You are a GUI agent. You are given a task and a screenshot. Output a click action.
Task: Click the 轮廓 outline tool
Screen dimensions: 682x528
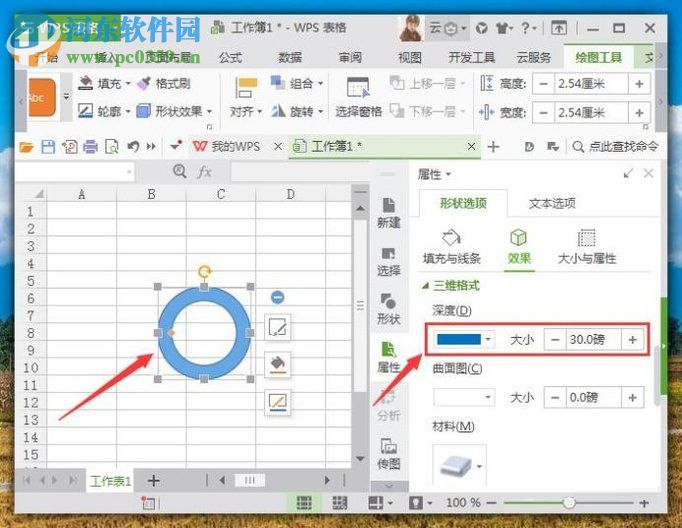(104, 111)
